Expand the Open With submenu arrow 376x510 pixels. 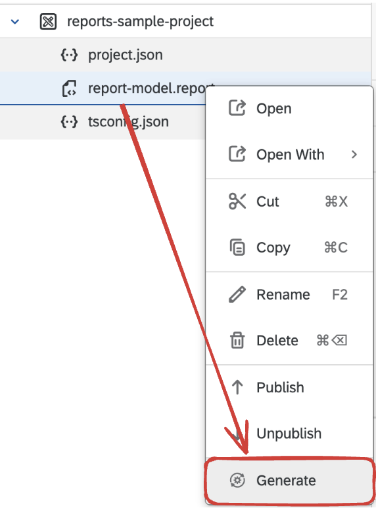tap(354, 154)
